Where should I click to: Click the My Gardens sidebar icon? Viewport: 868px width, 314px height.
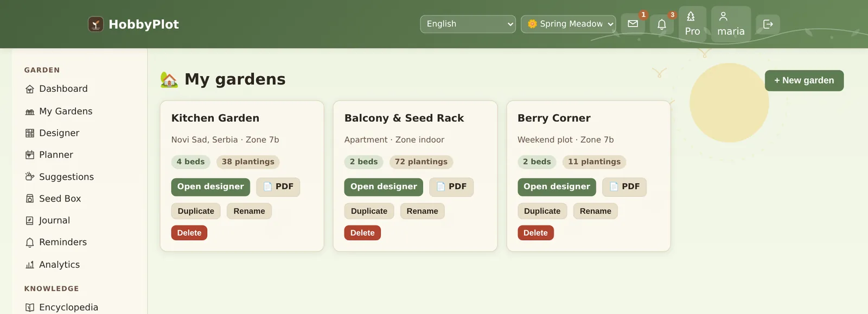pyautogui.click(x=30, y=112)
